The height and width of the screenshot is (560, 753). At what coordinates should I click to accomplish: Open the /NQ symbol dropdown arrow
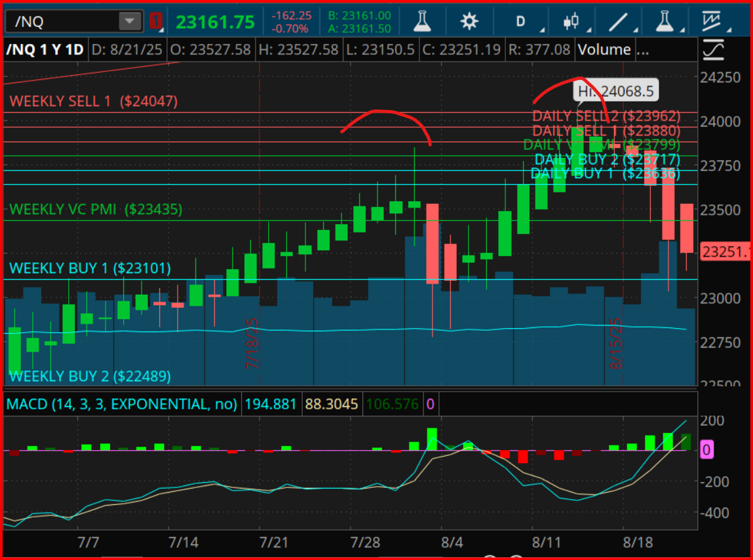pyautogui.click(x=130, y=22)
